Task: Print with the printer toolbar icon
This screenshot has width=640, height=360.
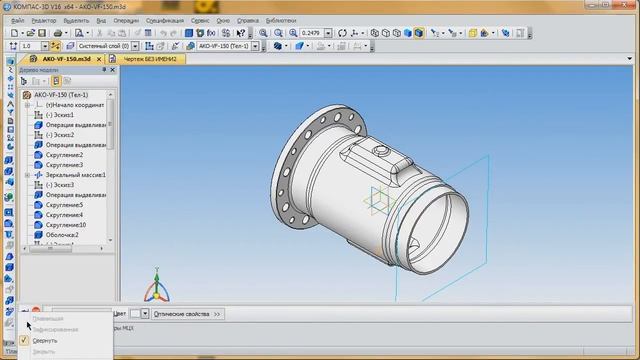Action: click(x=58, y=33)
